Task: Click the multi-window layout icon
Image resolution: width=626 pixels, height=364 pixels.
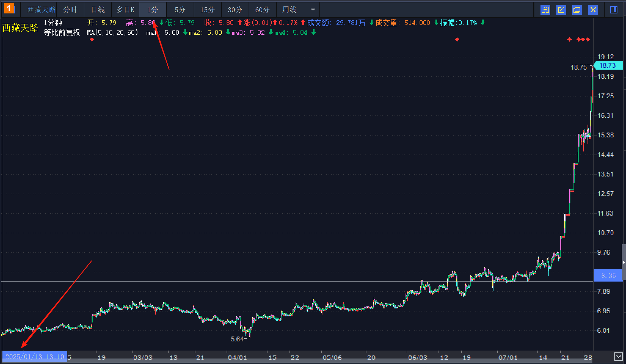Action: tap(577, 10)
